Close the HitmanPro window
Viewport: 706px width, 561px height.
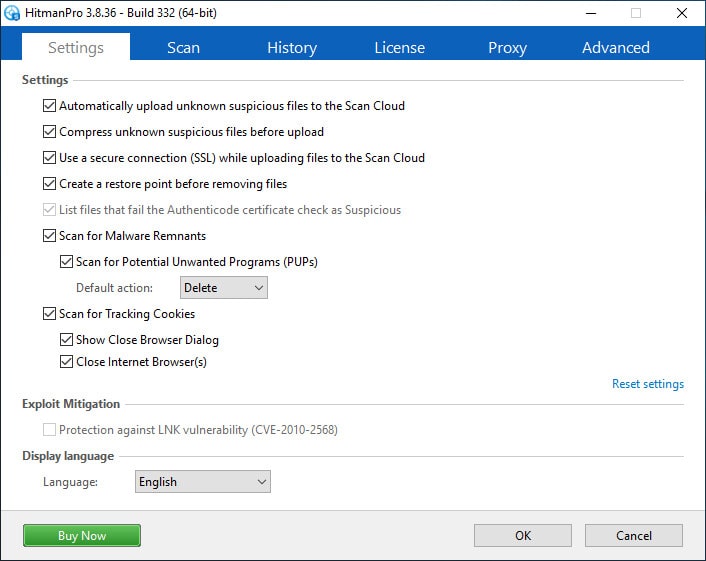[x=682, y=13]
